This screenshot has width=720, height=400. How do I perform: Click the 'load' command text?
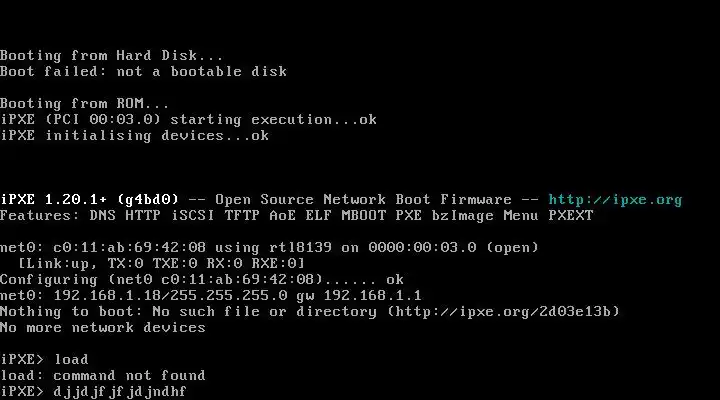coord(71,359)
